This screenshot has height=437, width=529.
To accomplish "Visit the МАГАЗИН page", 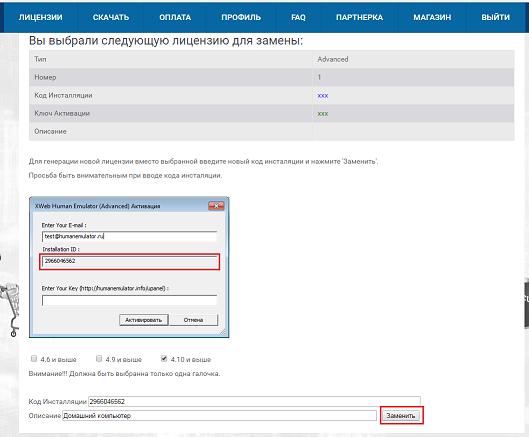I will (x=432, y=17).
